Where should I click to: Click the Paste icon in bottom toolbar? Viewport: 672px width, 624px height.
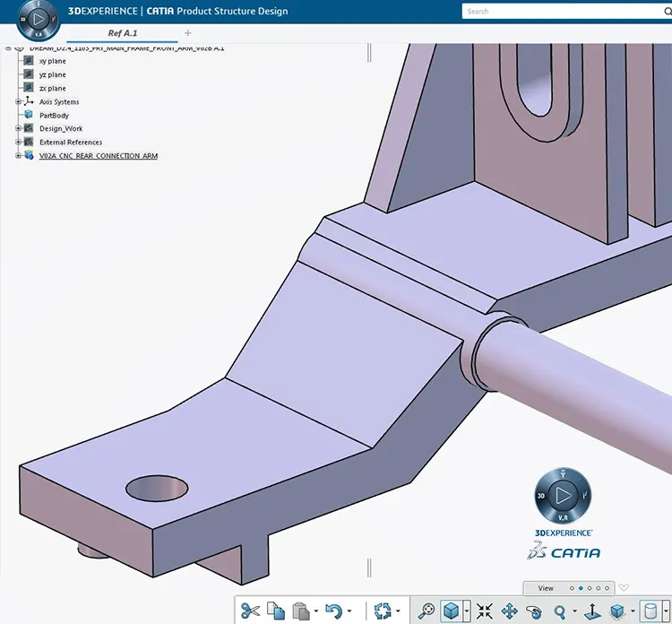(301, 611)
